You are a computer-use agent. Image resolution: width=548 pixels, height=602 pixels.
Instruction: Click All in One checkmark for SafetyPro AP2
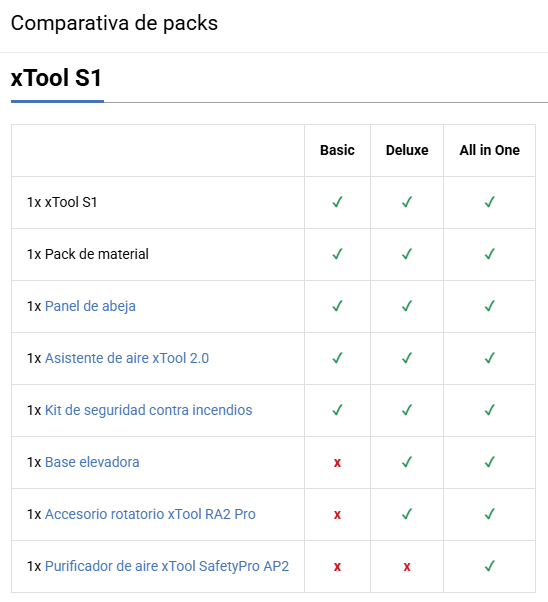tap(490, 566)
